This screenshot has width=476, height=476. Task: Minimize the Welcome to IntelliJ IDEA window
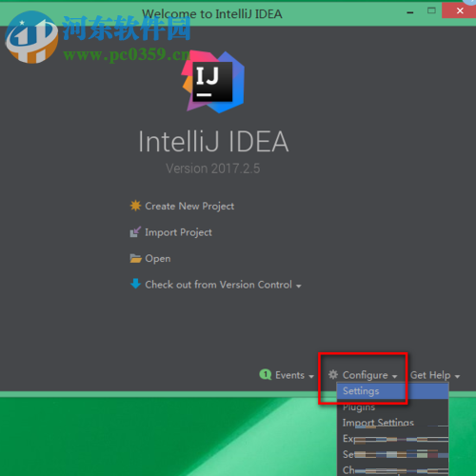410,12
